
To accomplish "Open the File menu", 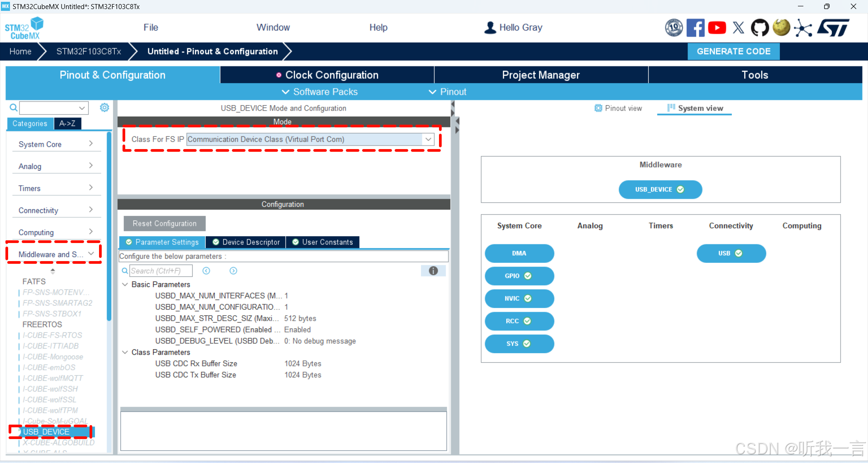I will click(x=151, y=28).
